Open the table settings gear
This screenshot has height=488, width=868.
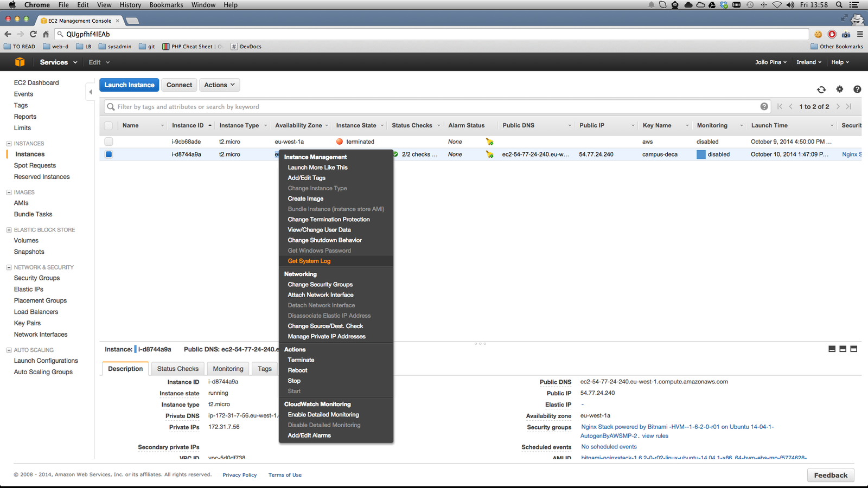pyautogui.click(x=840, y=89)
